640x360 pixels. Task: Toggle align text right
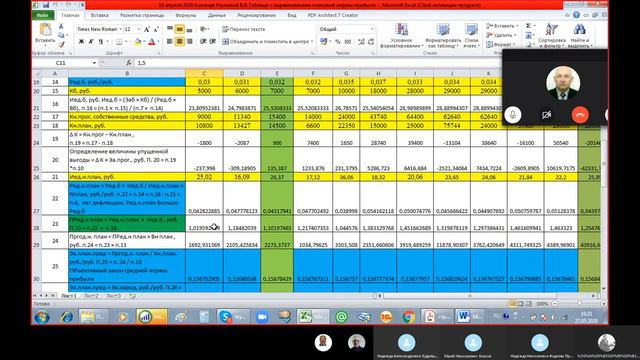[x=189, y=42]
